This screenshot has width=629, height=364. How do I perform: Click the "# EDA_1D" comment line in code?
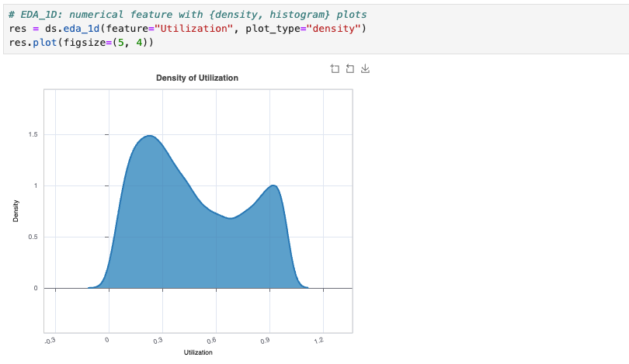188,15
